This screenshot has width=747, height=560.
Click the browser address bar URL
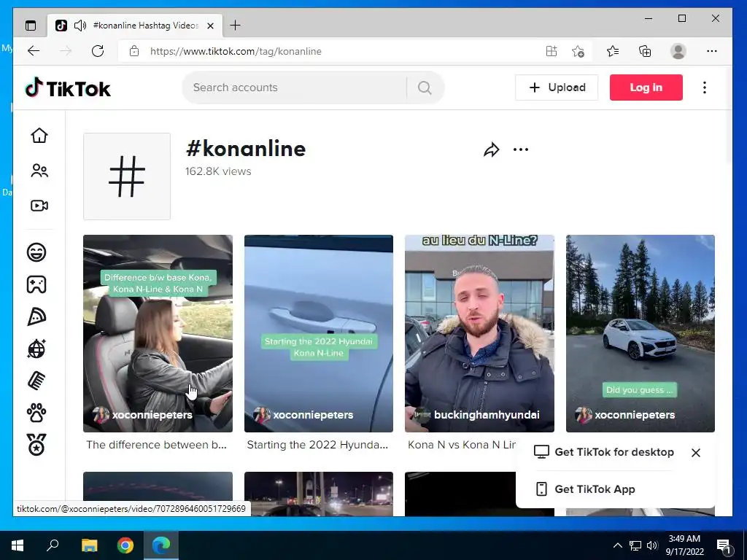pos(236,52)
